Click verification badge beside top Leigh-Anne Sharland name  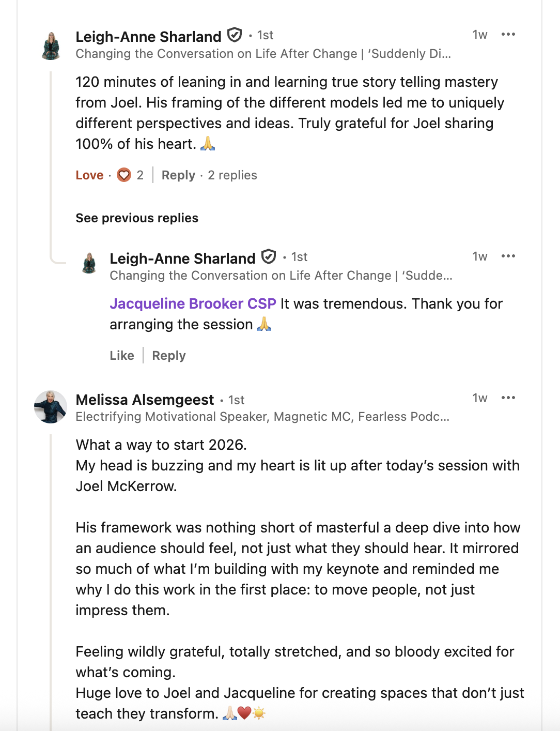tap(235, 35)
